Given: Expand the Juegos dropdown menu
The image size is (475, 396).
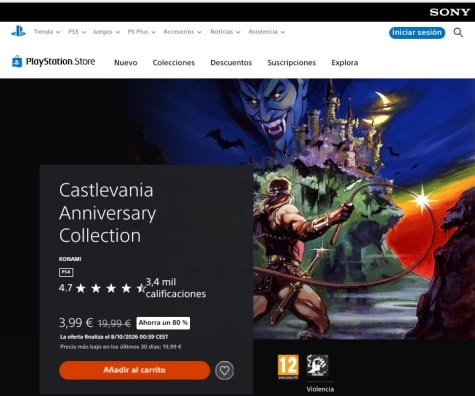Looking at the screenshot, I should [106, 32].
